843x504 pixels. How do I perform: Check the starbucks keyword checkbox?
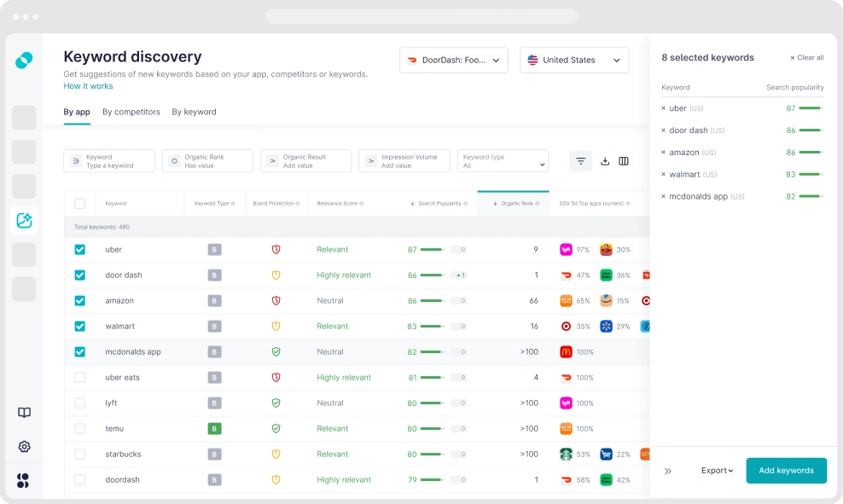[80, 454]
